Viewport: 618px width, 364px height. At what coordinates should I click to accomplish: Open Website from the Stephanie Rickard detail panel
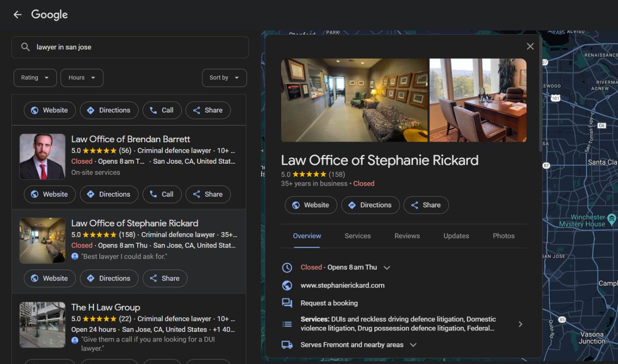point(310,205)
